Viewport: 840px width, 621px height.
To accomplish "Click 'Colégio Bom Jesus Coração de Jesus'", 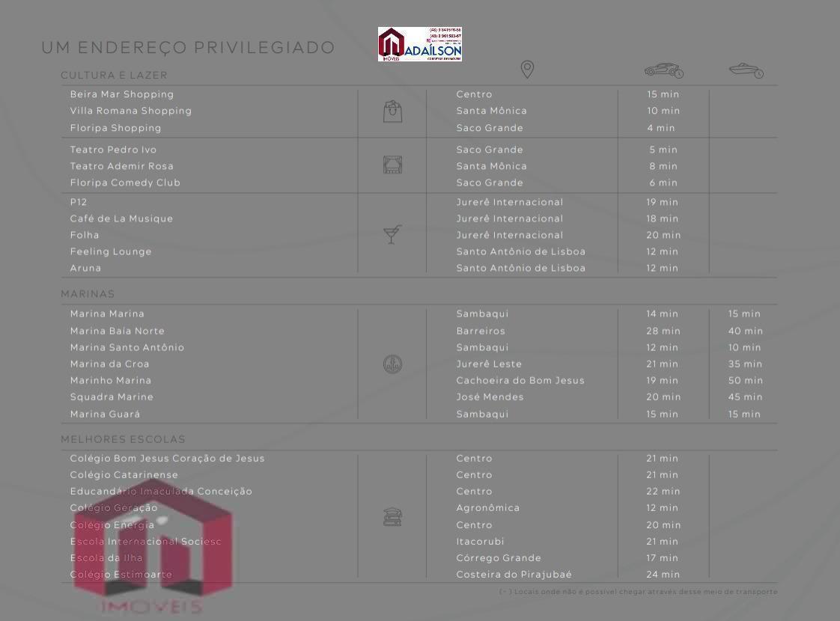I will click(x=167, y=458).
